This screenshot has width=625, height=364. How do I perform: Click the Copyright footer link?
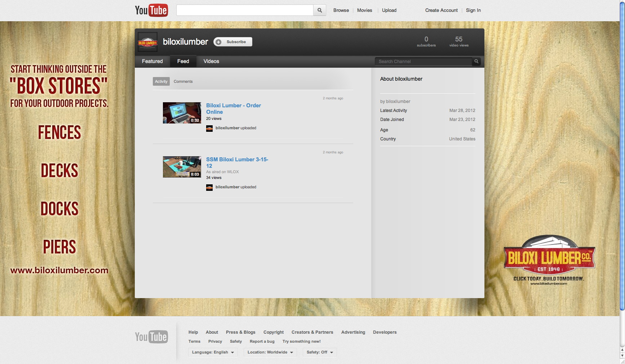(x=274, y=332)
